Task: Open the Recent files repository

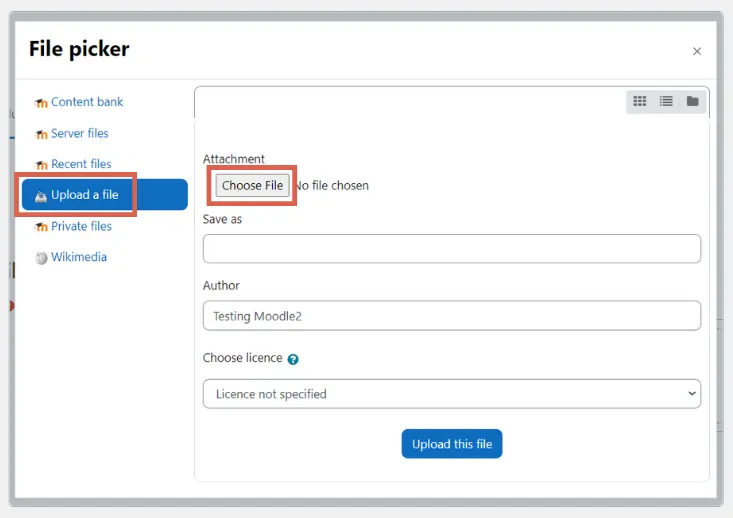Action: coord(81,164)
